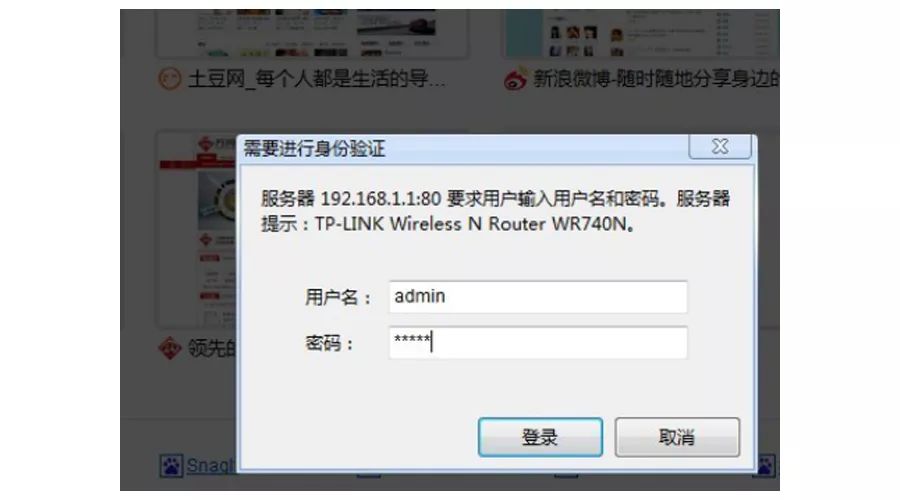Image resolution: width=900 pixels, height=500 pixels.
Task: Close the 需要进行身份验证 dialog
Action: click(720, 146)
